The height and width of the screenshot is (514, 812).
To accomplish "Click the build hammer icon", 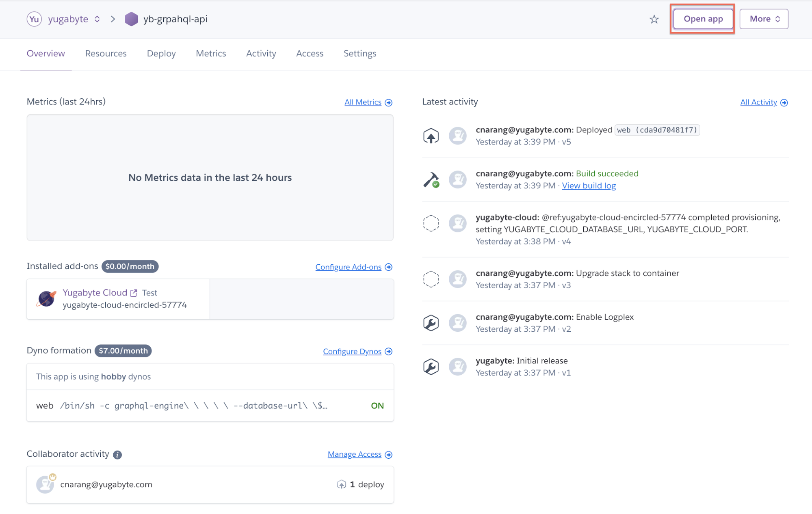I will tap(431, 180).
